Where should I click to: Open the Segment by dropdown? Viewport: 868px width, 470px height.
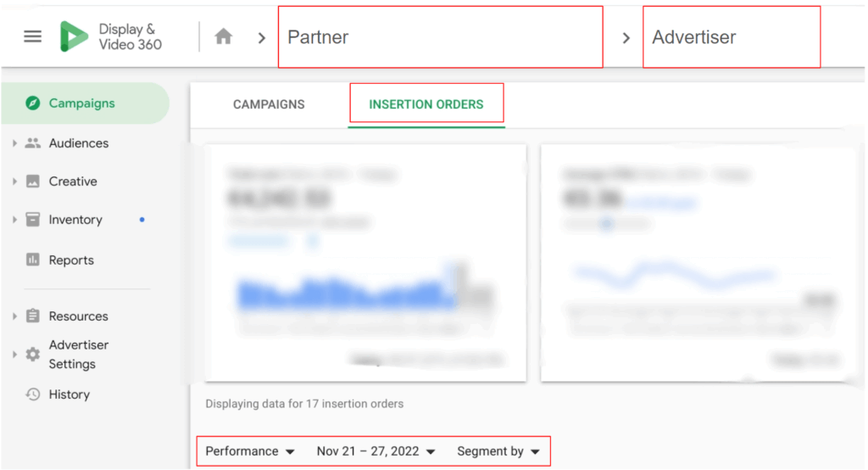tap(498, 451)
